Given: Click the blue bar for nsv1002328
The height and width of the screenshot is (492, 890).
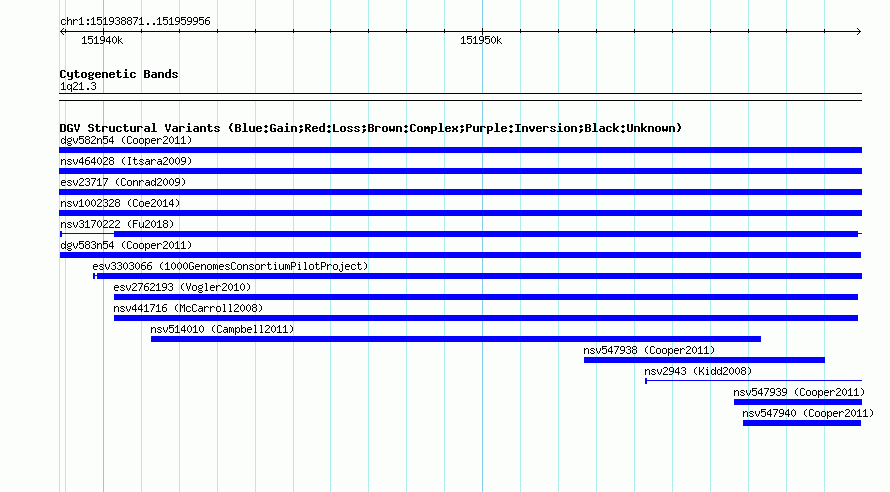Looking at the screenshot, I should [460, 213].
